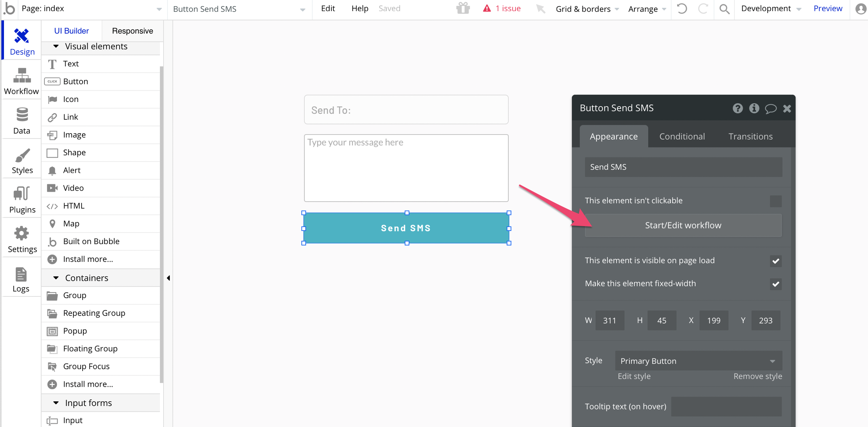Select the Floating Group container

coord(100,349)
